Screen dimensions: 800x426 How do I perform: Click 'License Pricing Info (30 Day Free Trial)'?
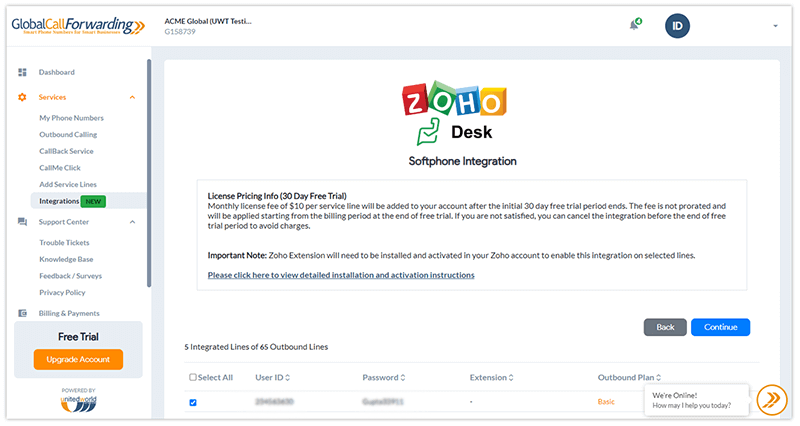[277, 196]
